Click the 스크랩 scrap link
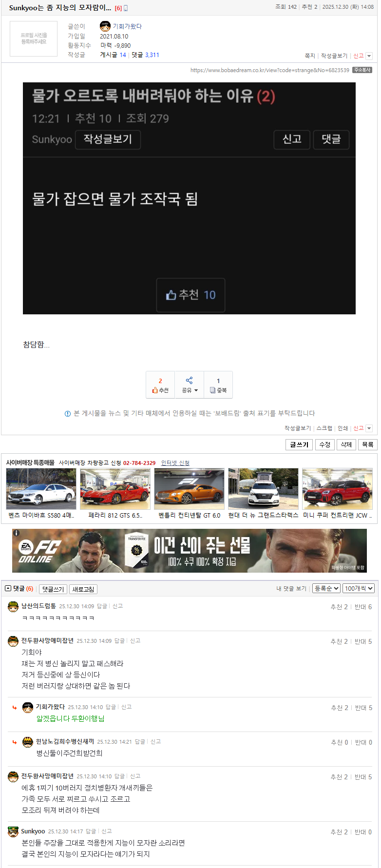 pyautogui.click(x=324, y=428)
